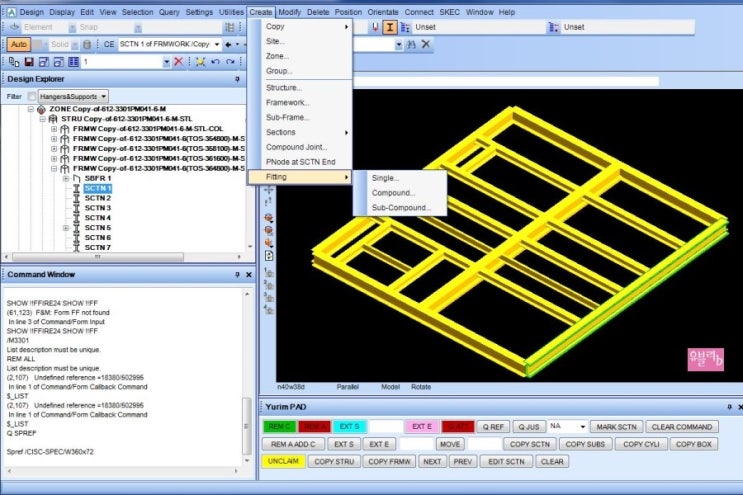Click the highlighted I-beam section icon

coord(390,27)
